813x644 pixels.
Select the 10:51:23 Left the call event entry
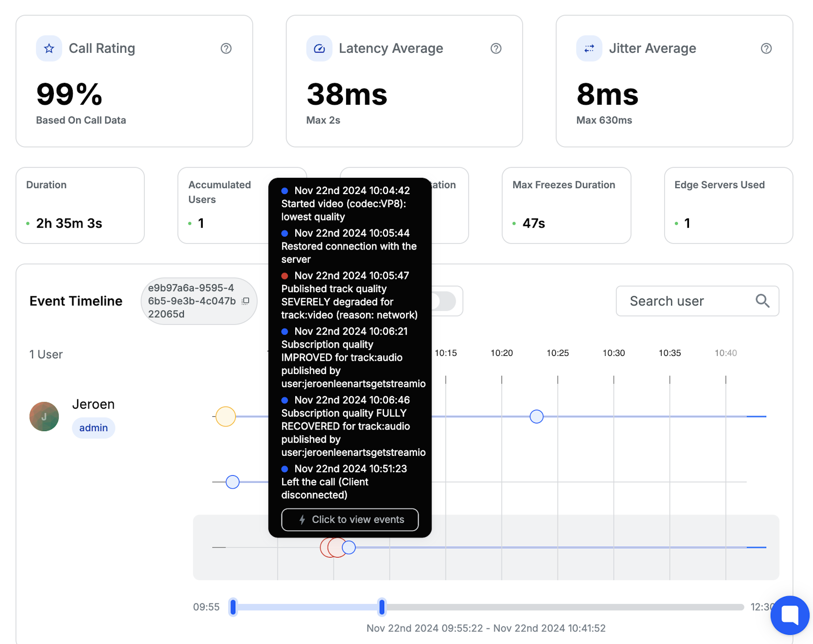coord(350,481)
